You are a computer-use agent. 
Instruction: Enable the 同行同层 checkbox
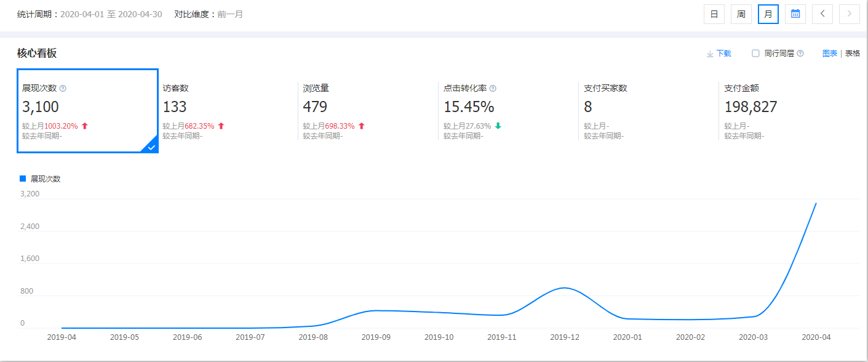pos(755,54)
